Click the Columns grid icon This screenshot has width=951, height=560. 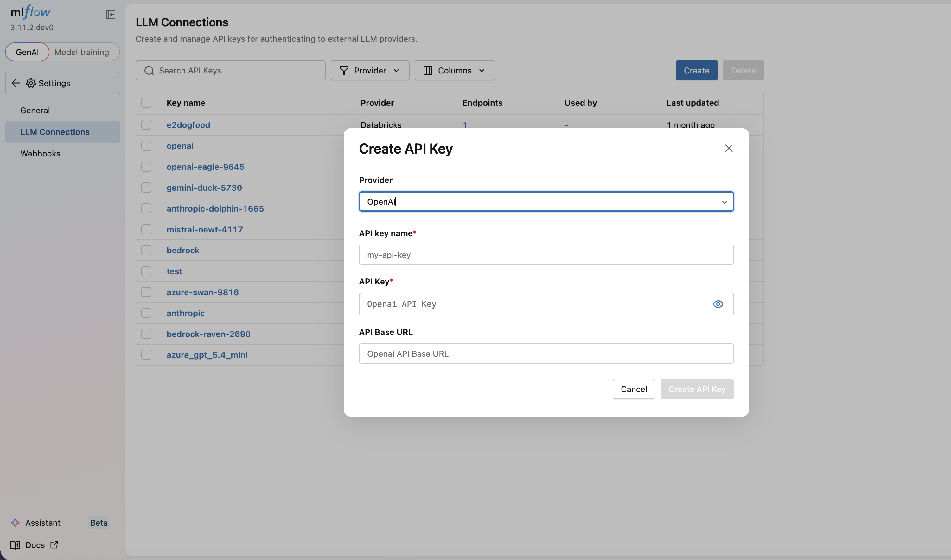[x=428, y=71]
